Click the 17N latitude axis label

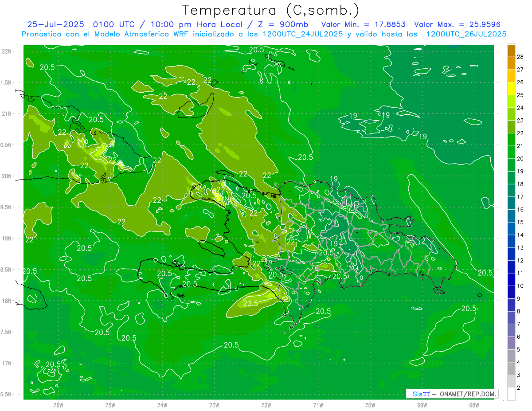pyautogui.click(x=6, y=364)
